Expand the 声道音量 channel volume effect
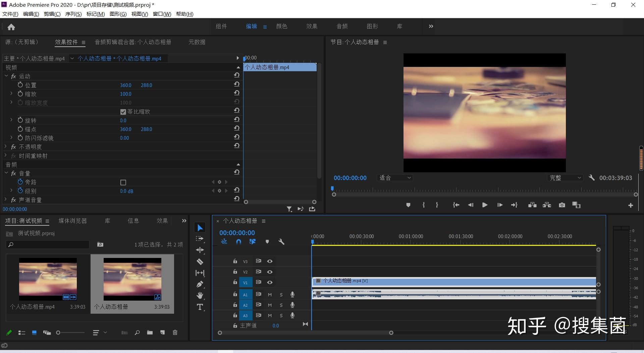Screen dimensions: 644x353 (5, 200)
